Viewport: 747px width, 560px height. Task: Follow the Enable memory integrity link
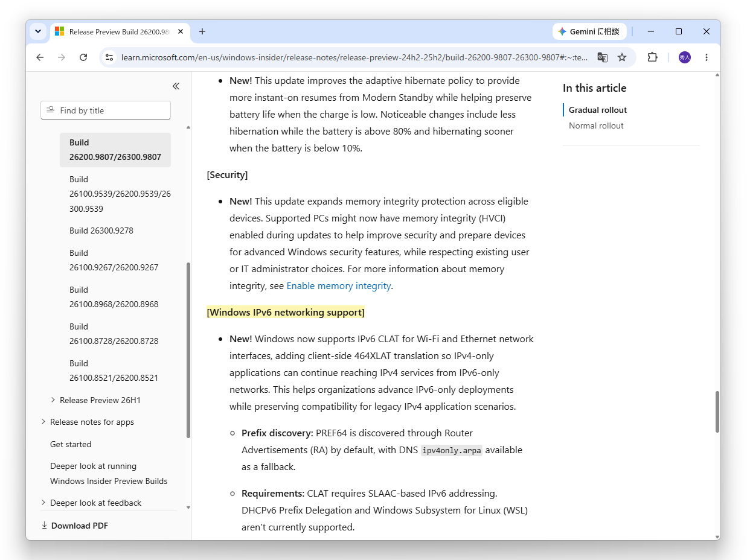[339, 286]
